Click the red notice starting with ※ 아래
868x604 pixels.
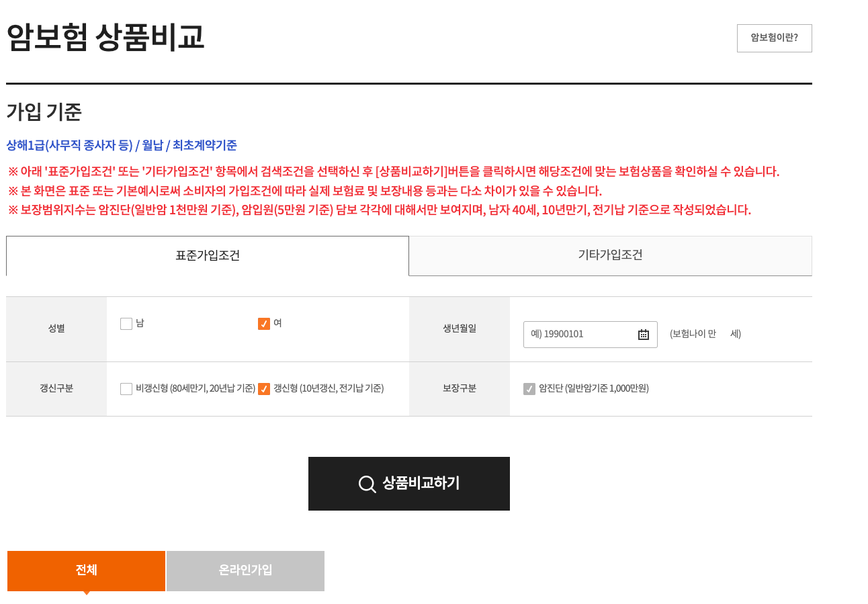[x=394, y=171]
